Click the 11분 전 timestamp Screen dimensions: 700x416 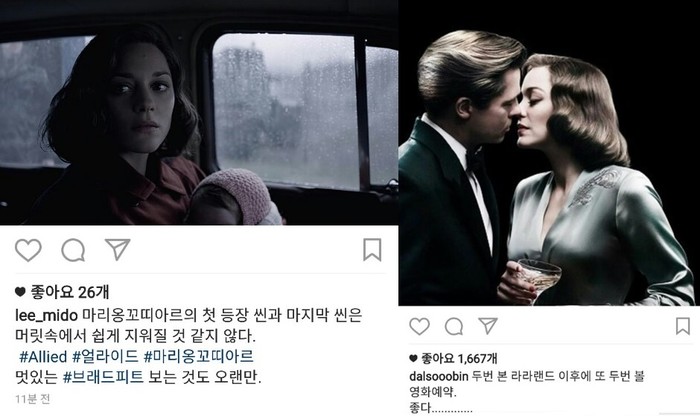tap(33, 399)
